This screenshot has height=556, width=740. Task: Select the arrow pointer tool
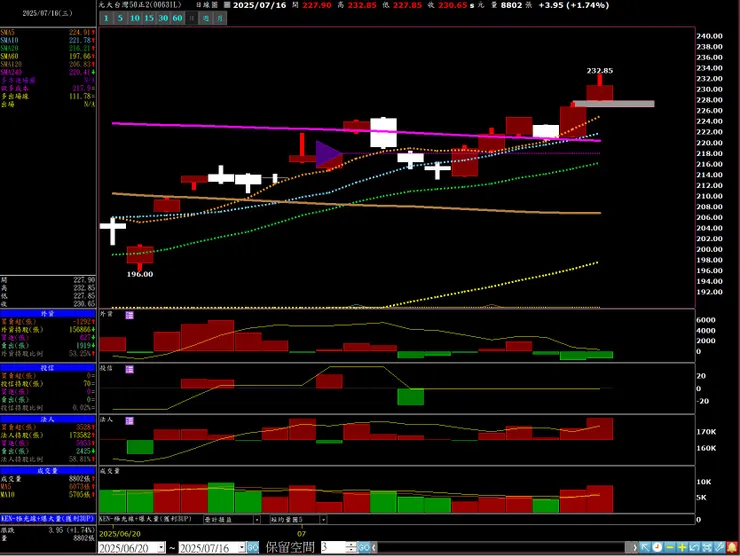tap(645, 547)
